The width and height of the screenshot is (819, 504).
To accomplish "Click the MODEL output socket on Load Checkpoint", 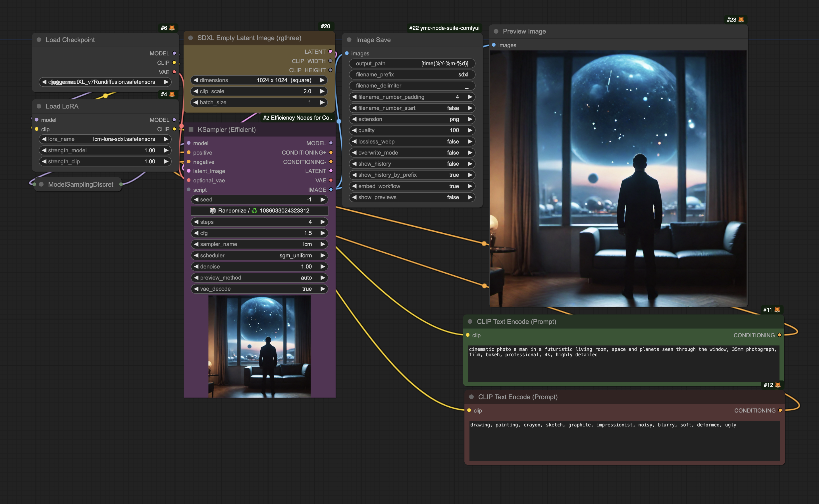I will [174, 53].
